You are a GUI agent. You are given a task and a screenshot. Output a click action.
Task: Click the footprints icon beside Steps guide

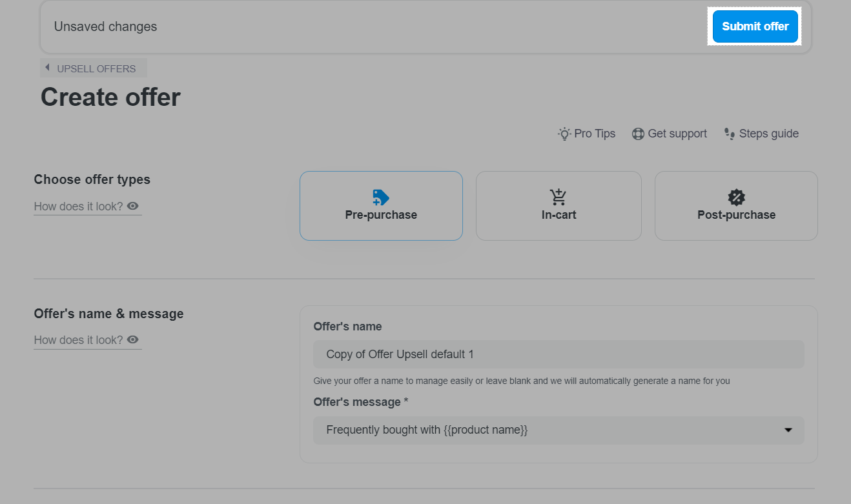tap(730, 134)
